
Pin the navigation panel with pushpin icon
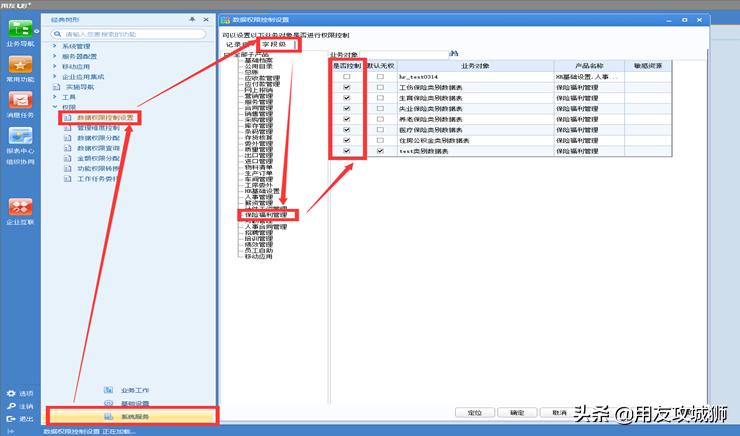pos(192,19)
